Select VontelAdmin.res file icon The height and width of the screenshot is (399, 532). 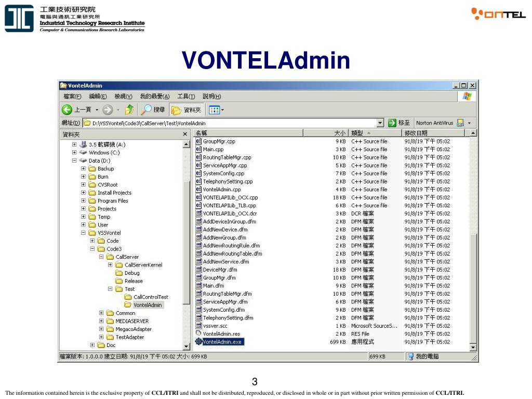coord(198,334)
